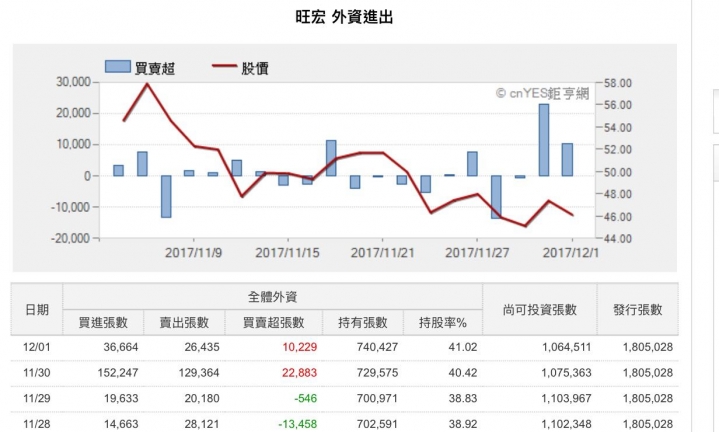
Task: Click the 尚可投資張數 column header
Action: [x=540, y=310]
